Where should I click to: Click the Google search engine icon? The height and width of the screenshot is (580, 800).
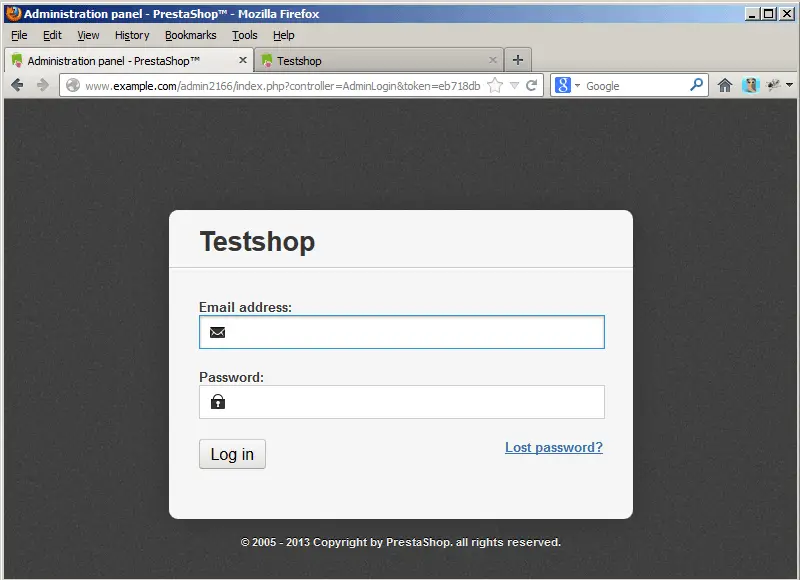[x=563, y=85]
